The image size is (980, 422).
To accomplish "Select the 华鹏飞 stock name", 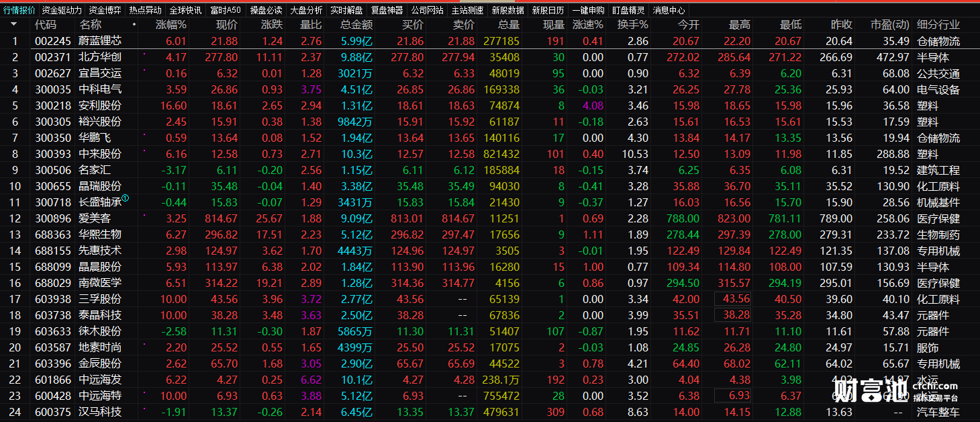I will pyautogui.click(x=95, y=138).
